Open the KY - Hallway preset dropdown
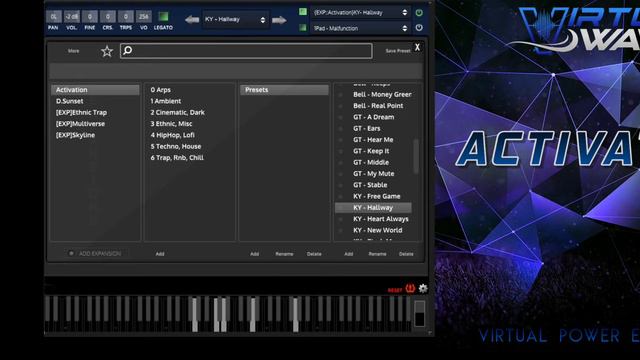Screen dimensions: 640x360 coord(236,20)
